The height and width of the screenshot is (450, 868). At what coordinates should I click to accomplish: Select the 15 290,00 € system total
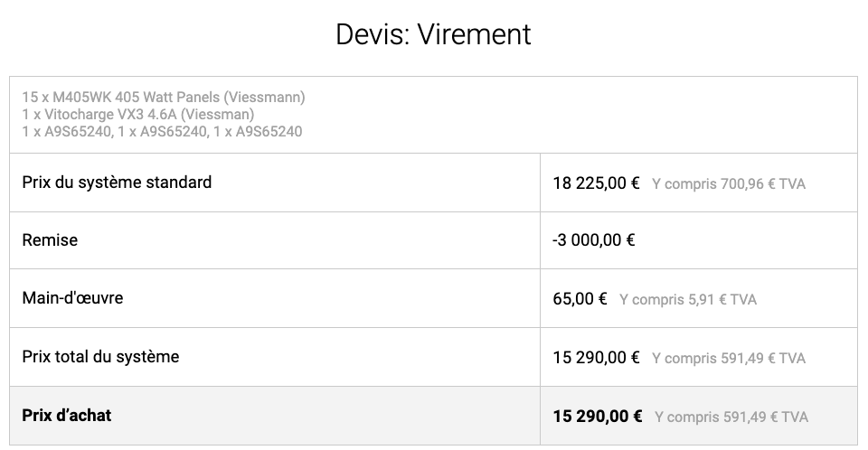pos(596,358)
